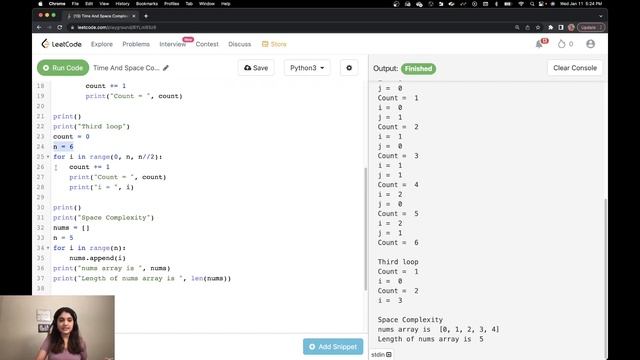This screenshot has width=640, height=360.
Task: Open the Apple menu
Action: coord(40,4)
